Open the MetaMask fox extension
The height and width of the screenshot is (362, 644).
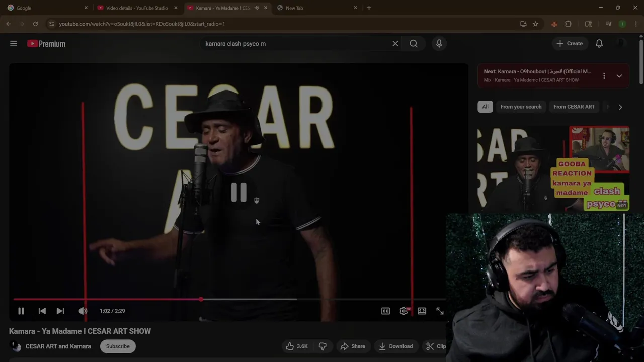tap(554, 24)
